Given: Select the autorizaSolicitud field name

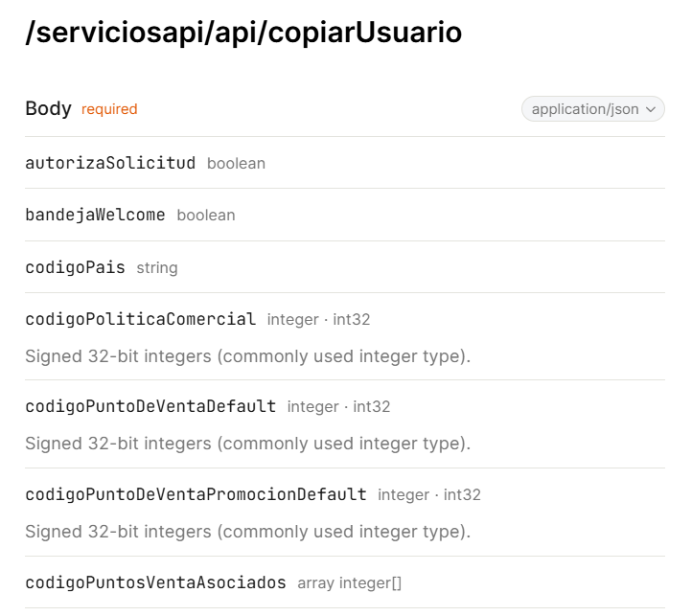Looking at the screenshot, I should point(110,163).
